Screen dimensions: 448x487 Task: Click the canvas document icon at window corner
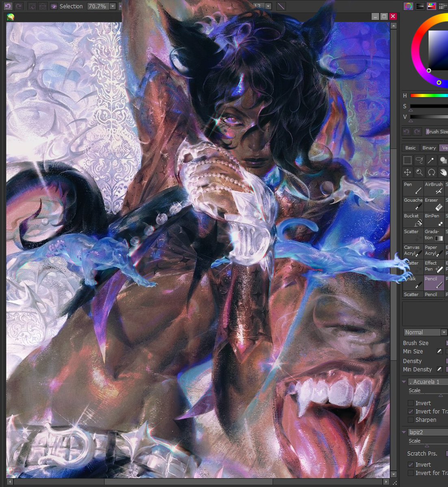point(10,17)
